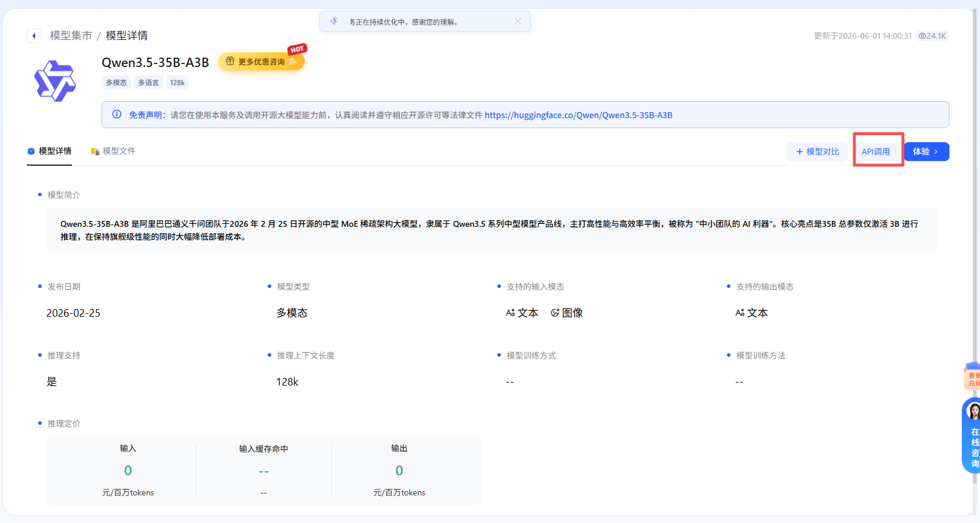Click the speaker icon in notification banner
This screenshot has width=980, height=523.
coord(334,21)
